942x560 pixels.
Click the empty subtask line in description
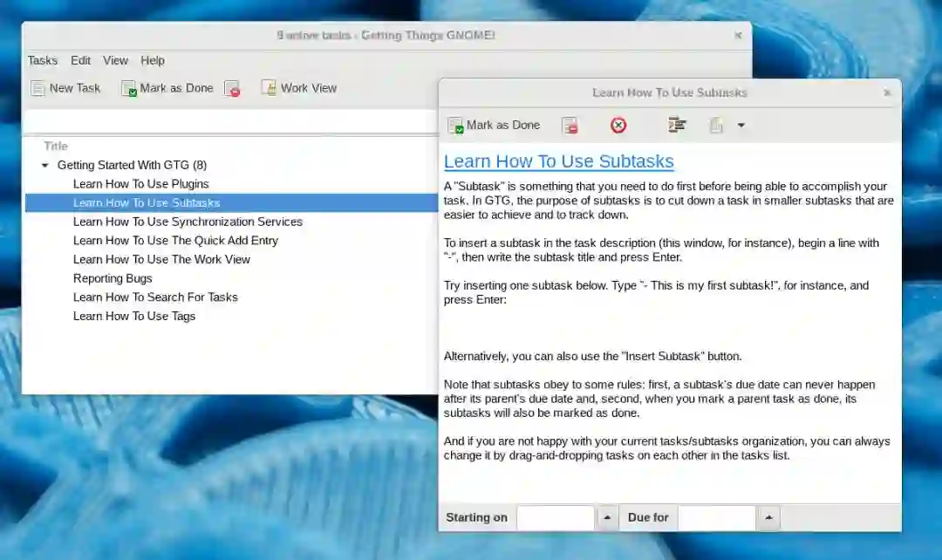pyautogui.click(x=669, y=328)
